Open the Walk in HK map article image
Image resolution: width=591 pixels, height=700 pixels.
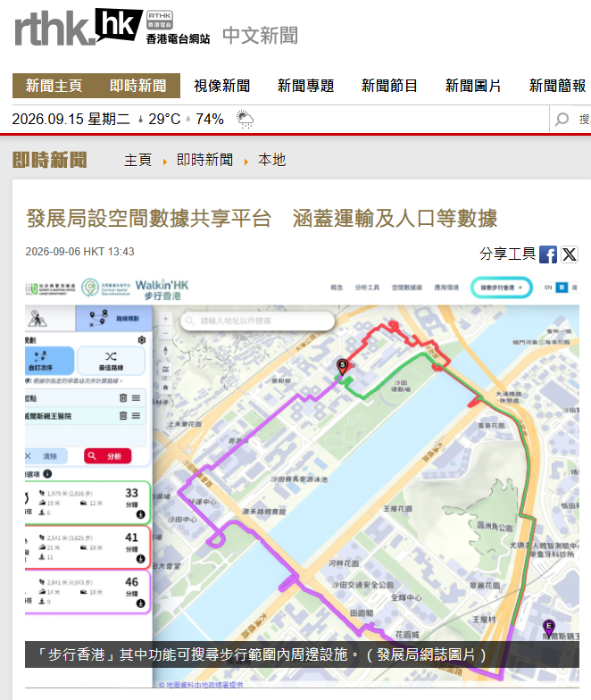click(302, 479)
